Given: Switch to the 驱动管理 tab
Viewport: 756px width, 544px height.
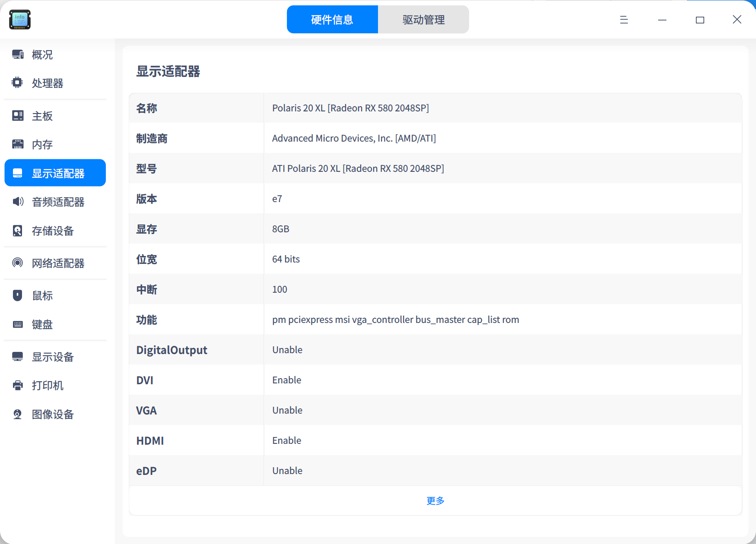Looking at the screenshot, I should [x=423, y=19].
